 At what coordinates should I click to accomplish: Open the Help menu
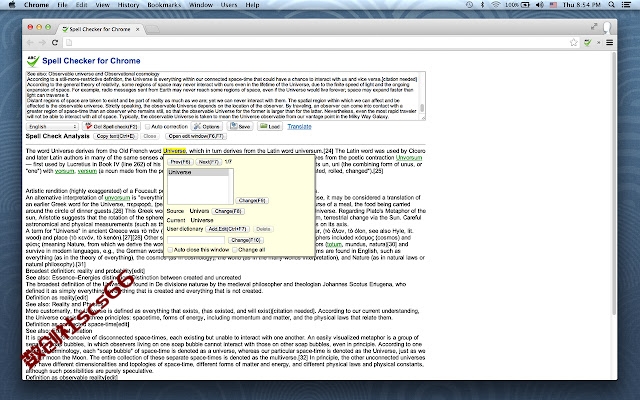point(252,5)
